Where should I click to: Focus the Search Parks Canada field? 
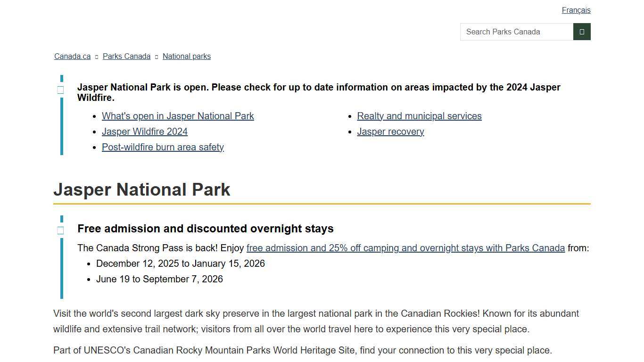point(516,32)
